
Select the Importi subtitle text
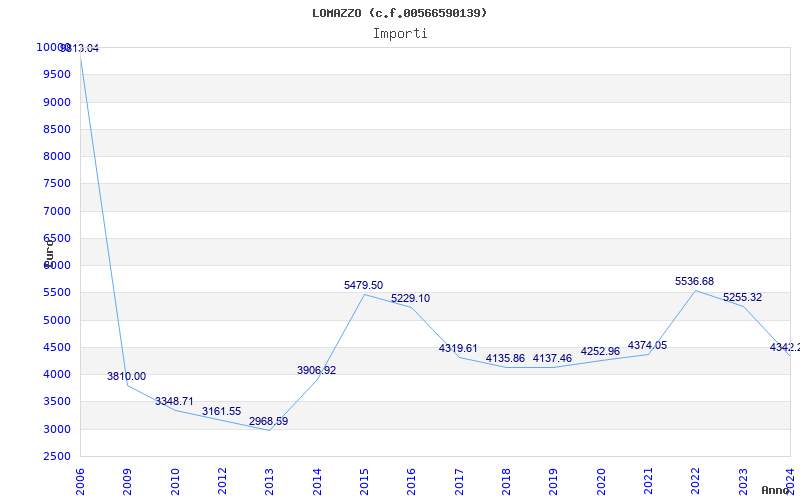(400, 33)
